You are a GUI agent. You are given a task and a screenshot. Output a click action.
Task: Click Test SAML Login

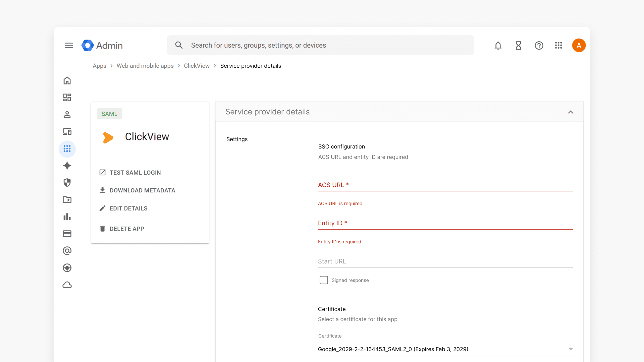pyautogui.click(x=130, y=173)
